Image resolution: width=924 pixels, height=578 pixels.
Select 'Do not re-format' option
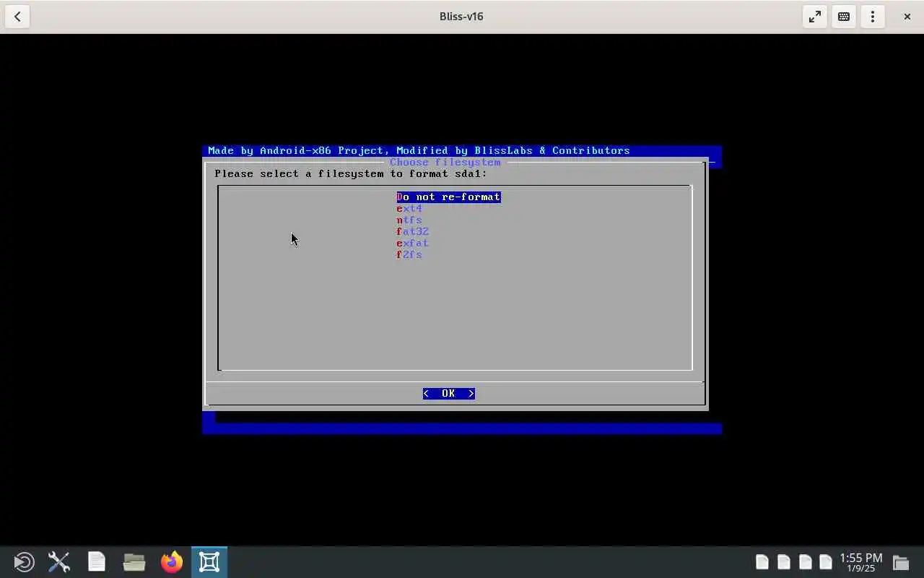click(448, 197)
